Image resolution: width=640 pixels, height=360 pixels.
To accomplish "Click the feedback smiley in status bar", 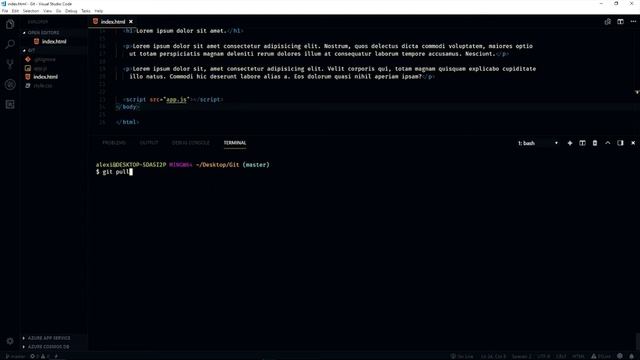I will [620, 356].
